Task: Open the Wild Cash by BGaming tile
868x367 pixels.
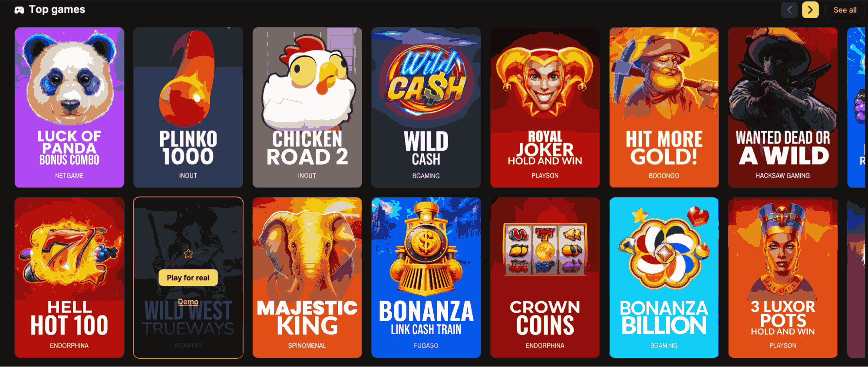Action: coord(426,107)
